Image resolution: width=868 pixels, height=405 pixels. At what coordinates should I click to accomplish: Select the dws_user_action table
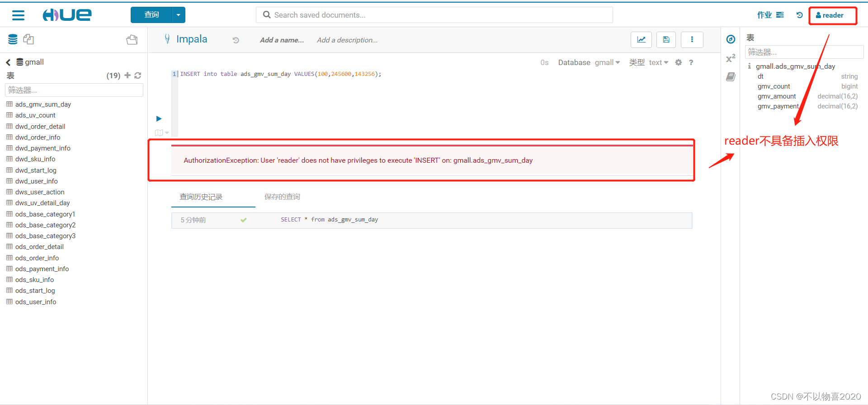40,192
